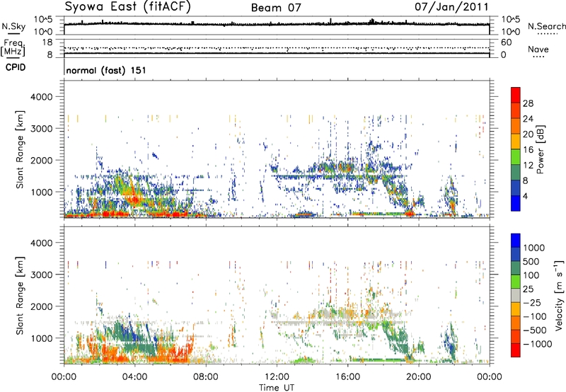Click the 'Nave' legend label
The height and width of the screenshot is (392, 566).
click(x=538, y=49)
